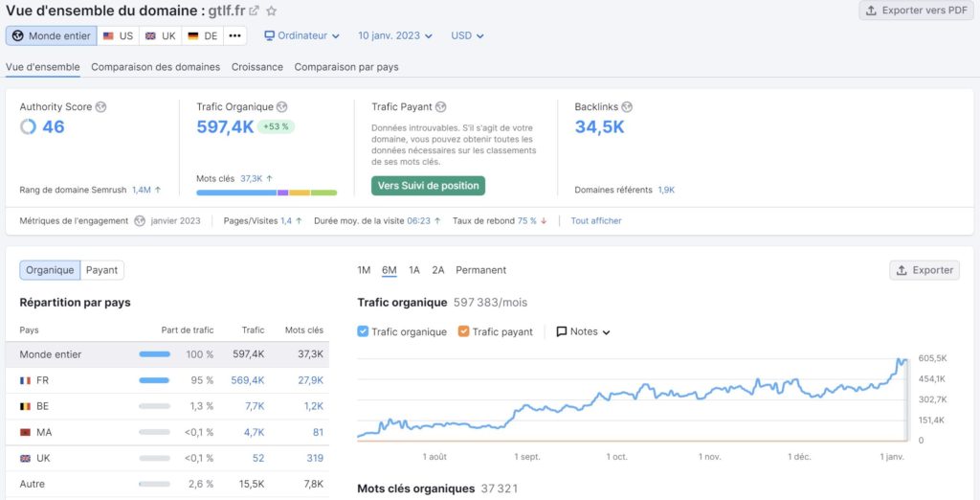Click the Durée moy. de la visite 06:23
This screenshot has height=500, width=980.
(x=377, y=221)
